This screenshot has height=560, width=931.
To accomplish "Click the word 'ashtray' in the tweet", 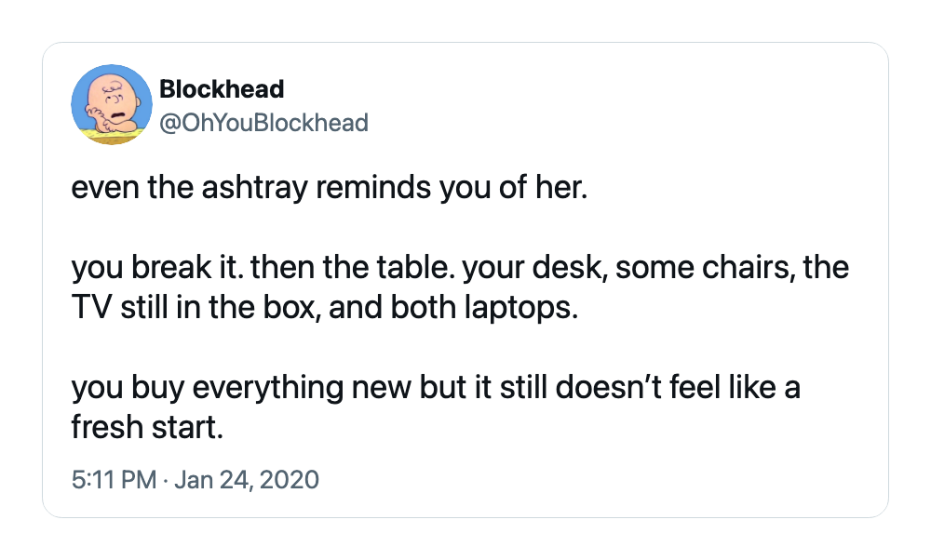I will (255, 188).
